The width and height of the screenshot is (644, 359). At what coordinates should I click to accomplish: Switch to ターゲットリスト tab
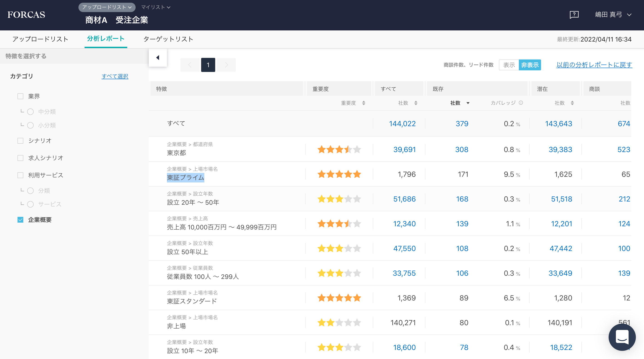[168, 39]
